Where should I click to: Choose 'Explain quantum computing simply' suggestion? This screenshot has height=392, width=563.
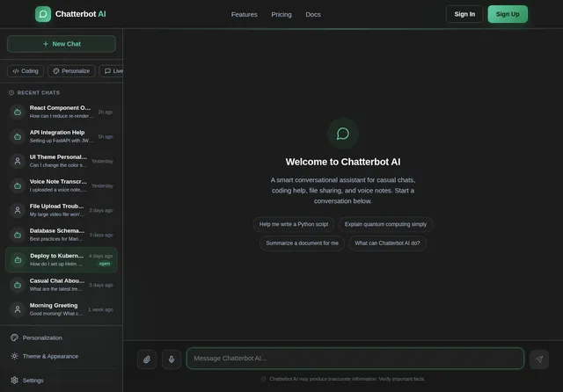tap(385, 224)
